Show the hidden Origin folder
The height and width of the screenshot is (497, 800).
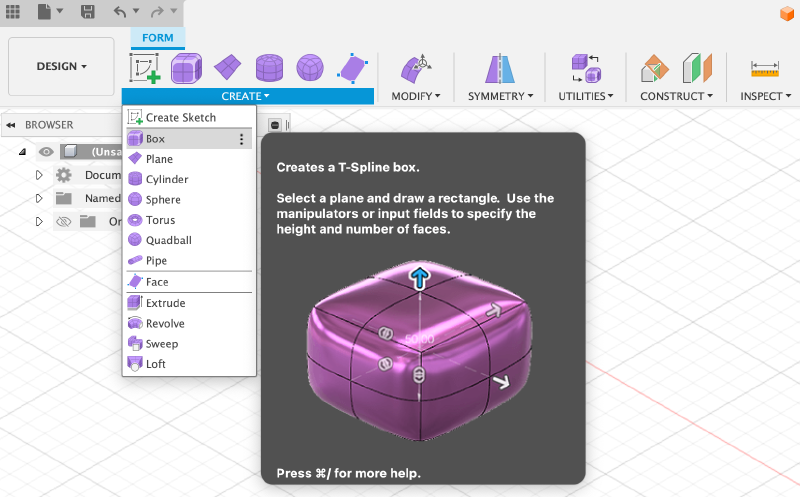(x=63, y=221)
